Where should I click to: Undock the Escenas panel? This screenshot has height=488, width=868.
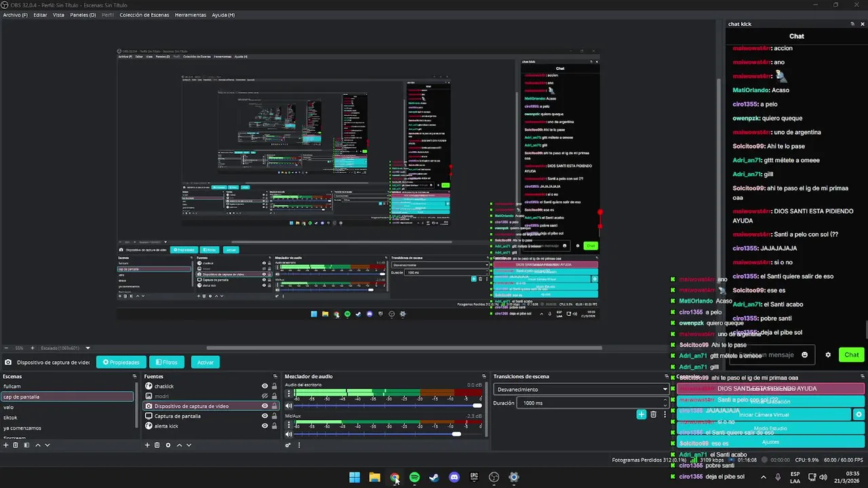(135, 376)
